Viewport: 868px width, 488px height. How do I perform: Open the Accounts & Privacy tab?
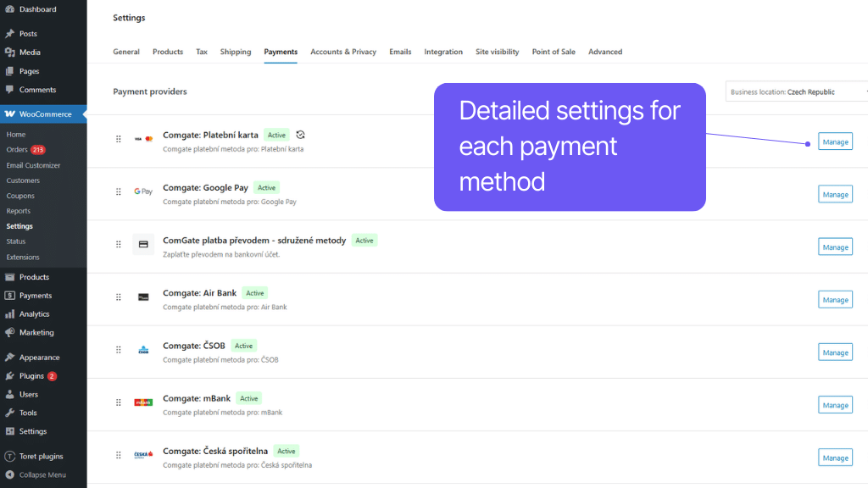[x=342, y=52]
